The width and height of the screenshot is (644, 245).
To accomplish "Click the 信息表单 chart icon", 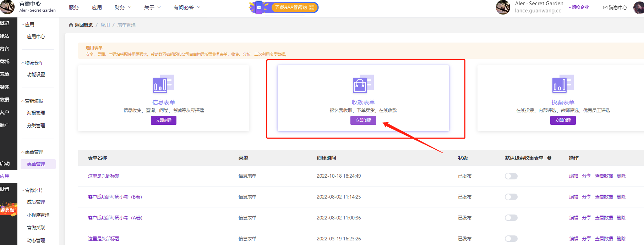I will [x=163, y=84].
